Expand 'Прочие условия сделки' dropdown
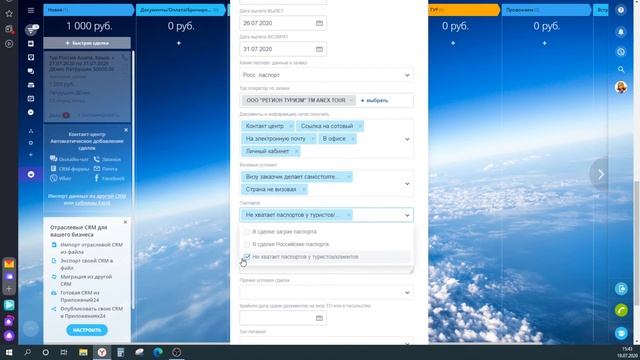Image resolution: width=640 pixels, height=360 pixels. click(407, 293)
